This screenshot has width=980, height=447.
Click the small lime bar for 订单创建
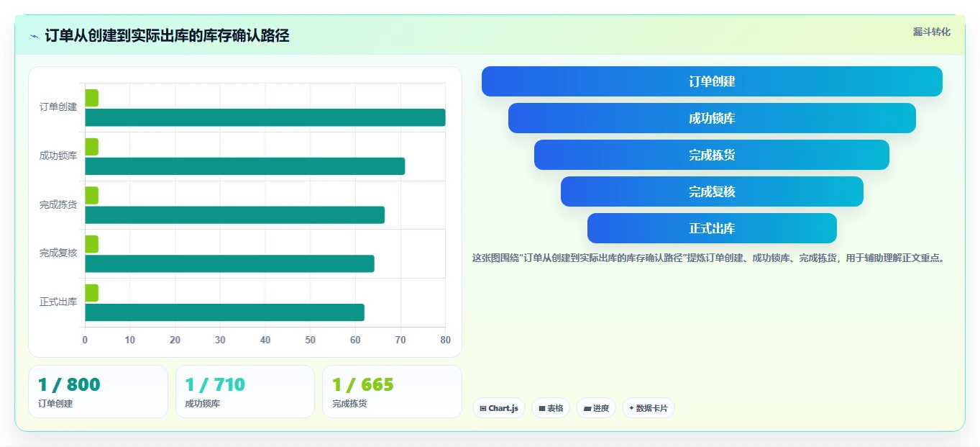pyautogui.click(x=91, y=98)
